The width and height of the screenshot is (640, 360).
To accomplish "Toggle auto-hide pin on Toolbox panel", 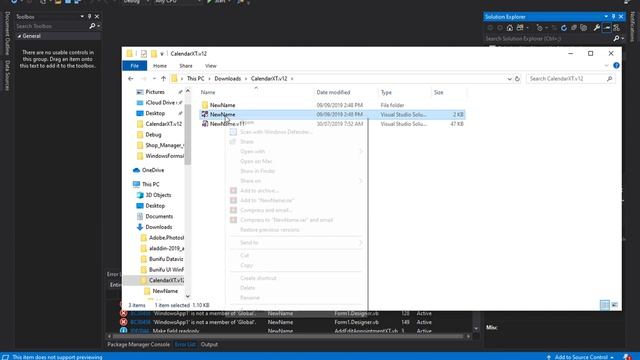I will click(x=89, y=17).
